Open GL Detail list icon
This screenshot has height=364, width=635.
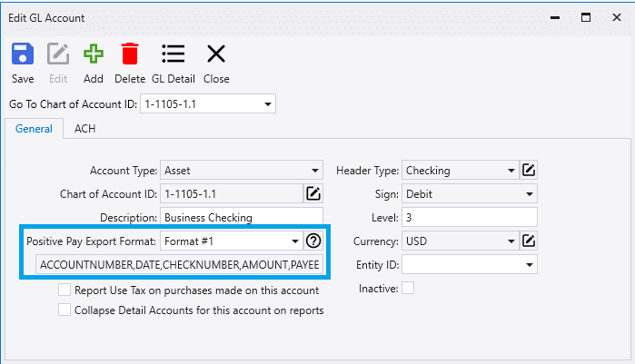pyautogui.click(x=173, y=54)
